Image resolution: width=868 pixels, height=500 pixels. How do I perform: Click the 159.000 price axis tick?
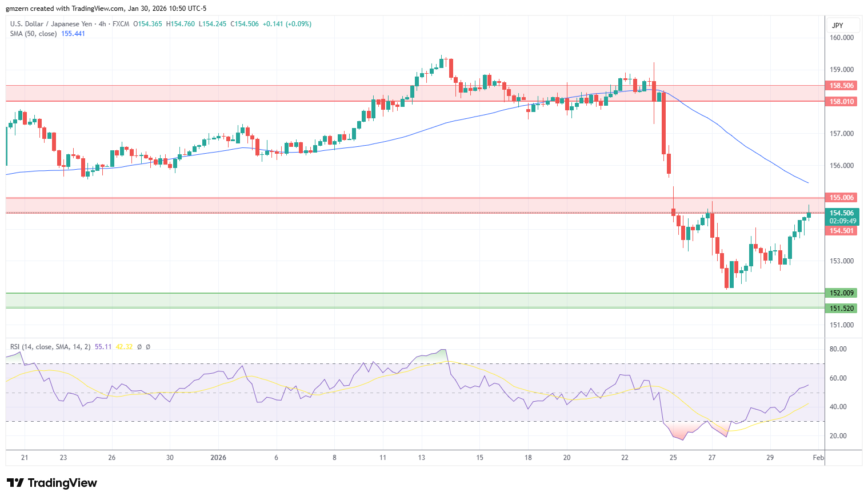click(x=842, y=70)
